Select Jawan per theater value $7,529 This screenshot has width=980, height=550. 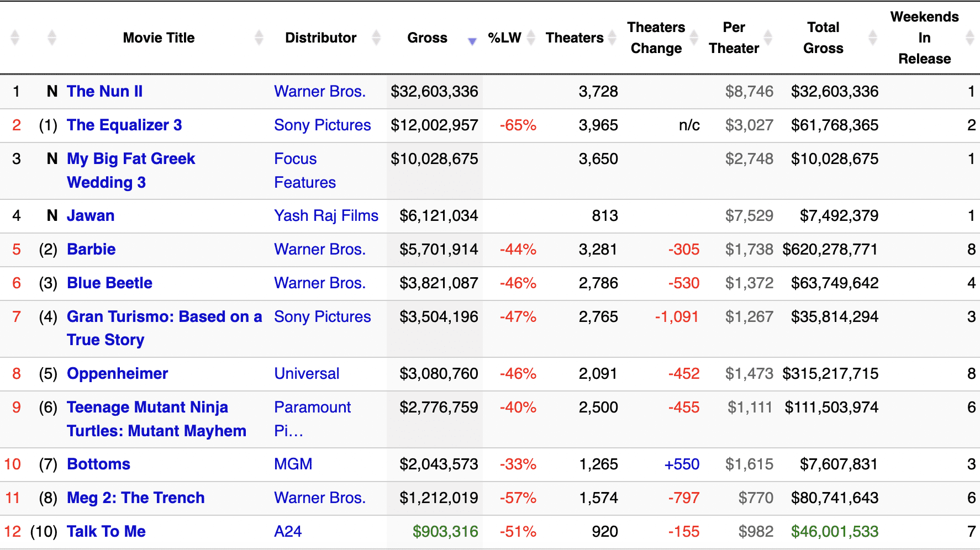tap(749, 215)
